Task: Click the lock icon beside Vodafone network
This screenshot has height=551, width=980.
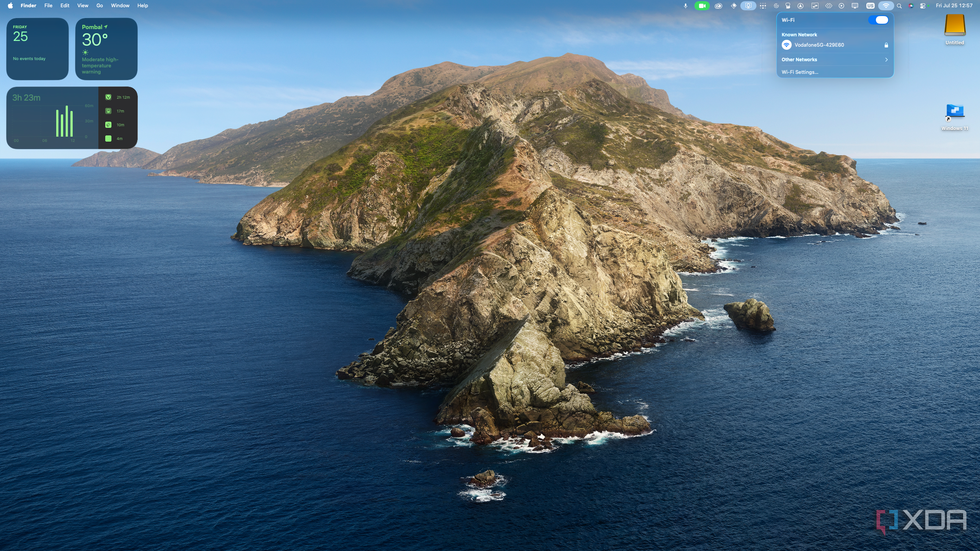Action: (x=886, y=45)
